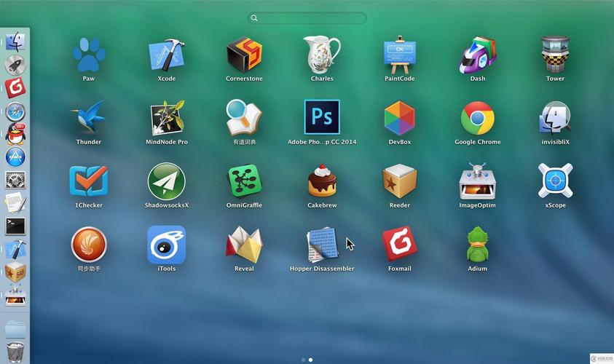Open PaintCode from Launchpad

click(x=399, y=55)
